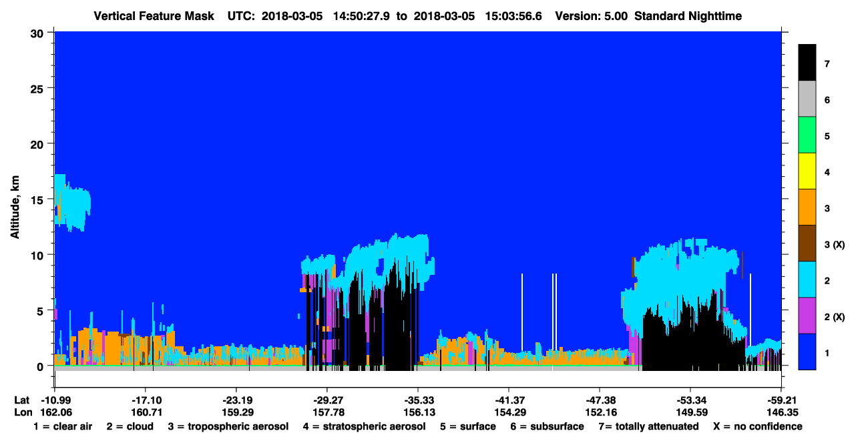This screenshot has height=445, width=868.
Task: Click the '3 = tropospheric aerosol' legend text
Action: point(228,426)
